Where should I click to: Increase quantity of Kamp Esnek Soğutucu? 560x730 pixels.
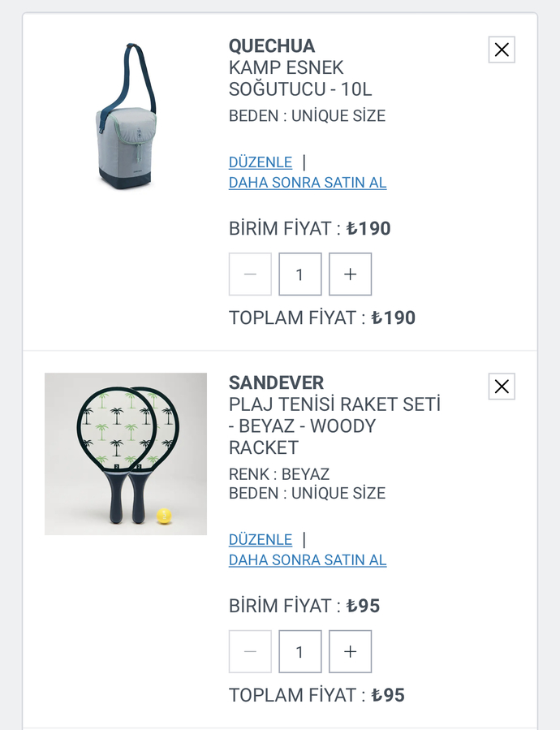(350, 274)
